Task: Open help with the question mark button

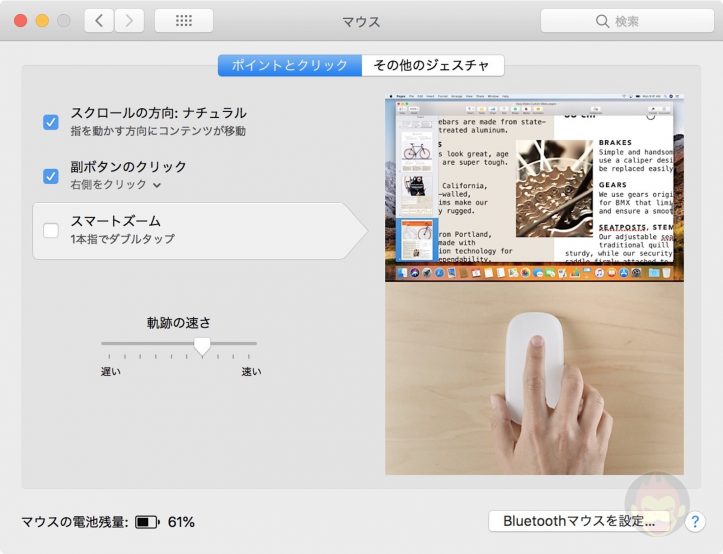Action: [696, 521]
